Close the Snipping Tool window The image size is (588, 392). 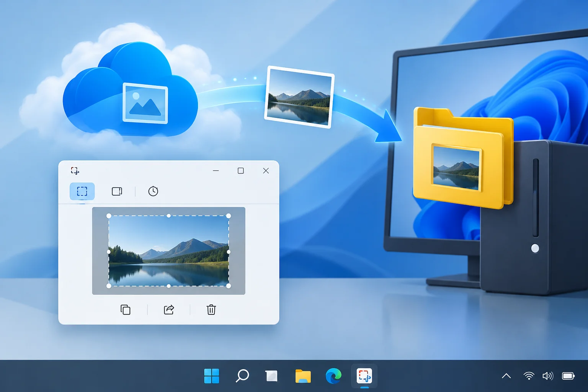[266, 171]
